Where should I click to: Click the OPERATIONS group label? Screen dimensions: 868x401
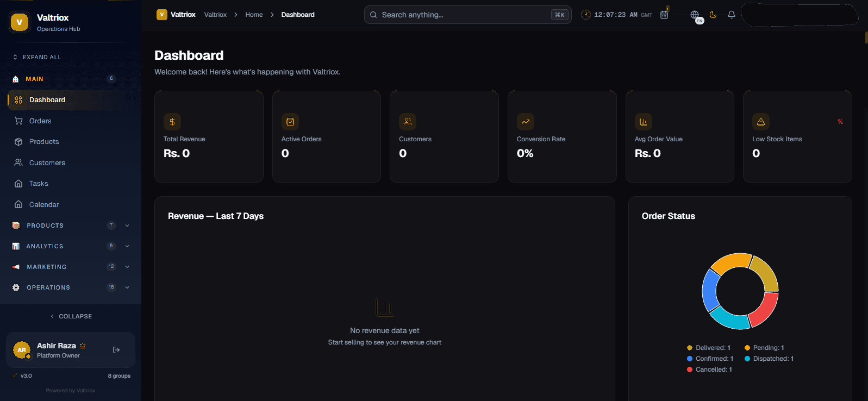tap(48, 287)
